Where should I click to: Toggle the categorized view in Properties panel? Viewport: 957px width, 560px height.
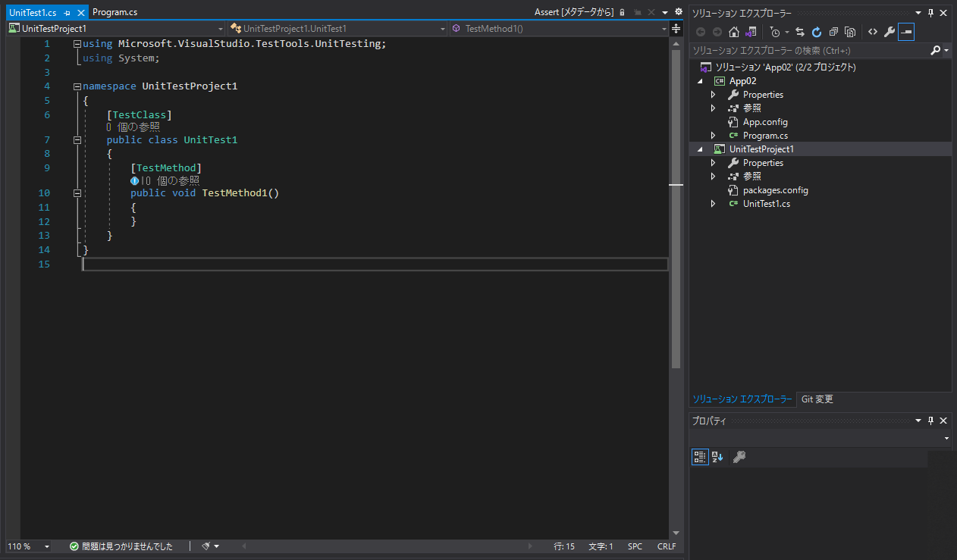(699, 457)
